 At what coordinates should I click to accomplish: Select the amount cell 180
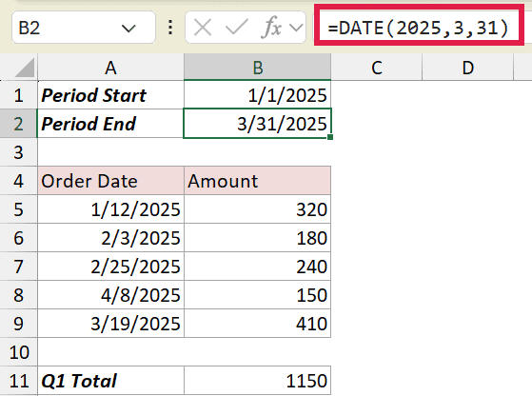[258, 238]
